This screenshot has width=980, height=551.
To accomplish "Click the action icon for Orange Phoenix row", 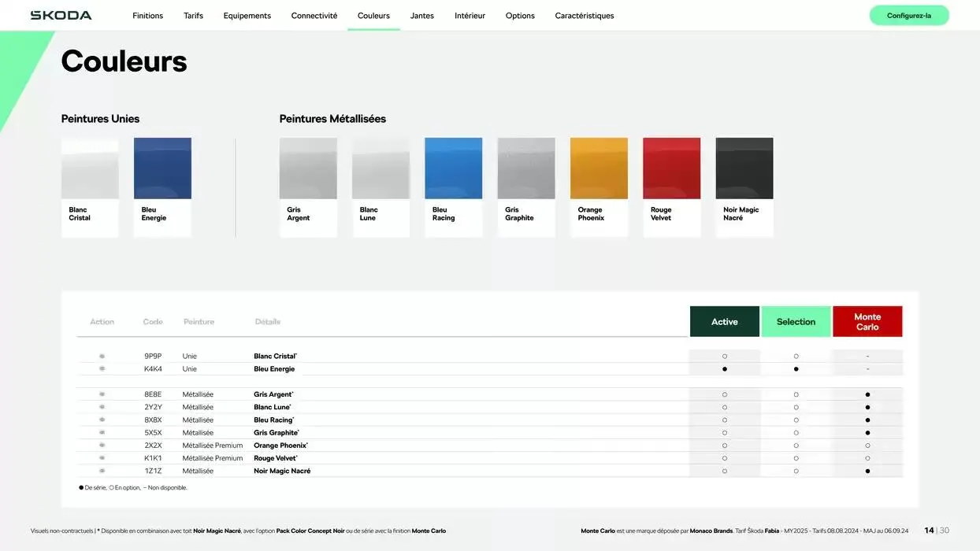I will click(102, 446).
